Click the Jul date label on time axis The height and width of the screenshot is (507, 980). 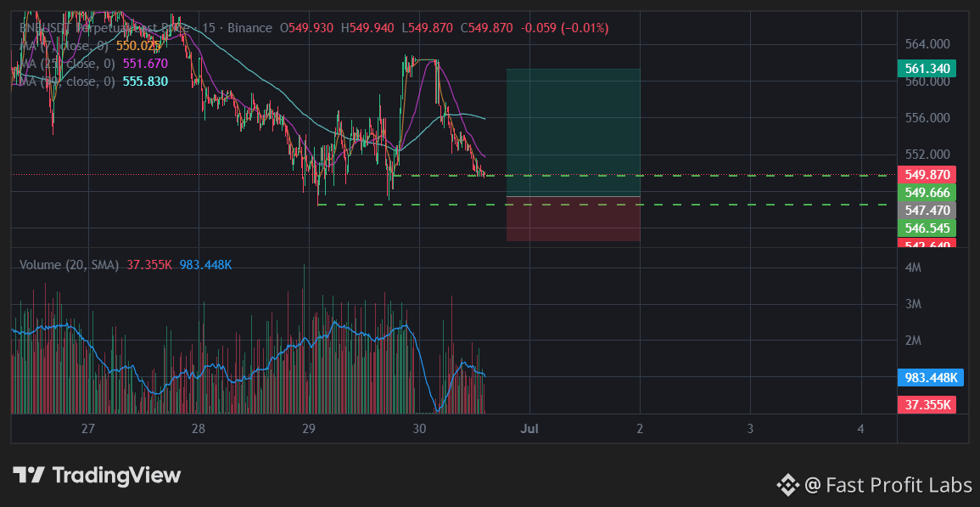[x=529, y=429]
